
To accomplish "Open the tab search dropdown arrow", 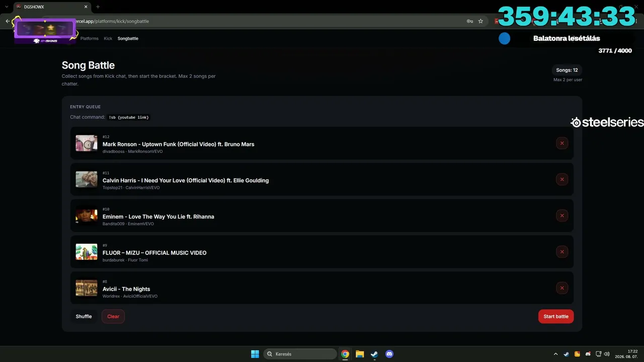I will click(7, 7).
